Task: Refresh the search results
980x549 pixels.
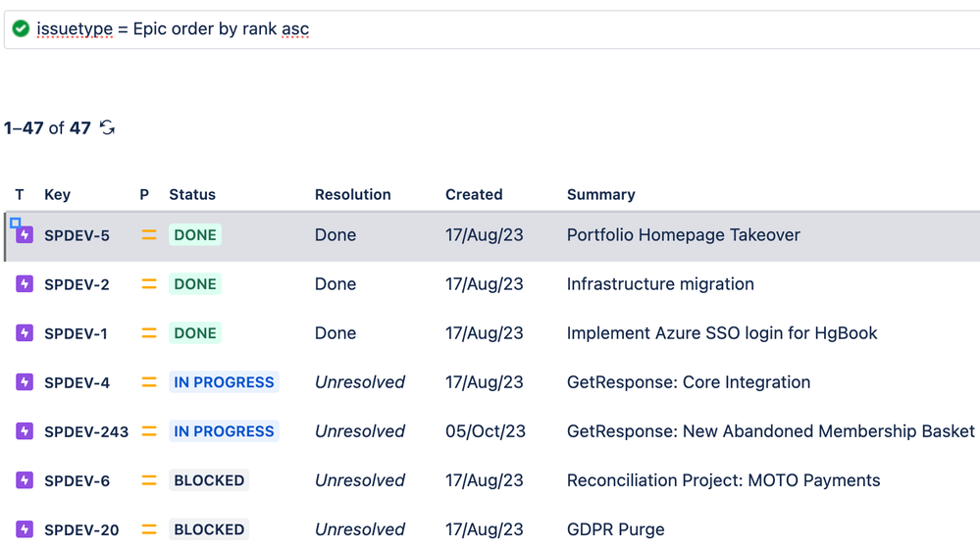Action: click(x=108, y=127)
